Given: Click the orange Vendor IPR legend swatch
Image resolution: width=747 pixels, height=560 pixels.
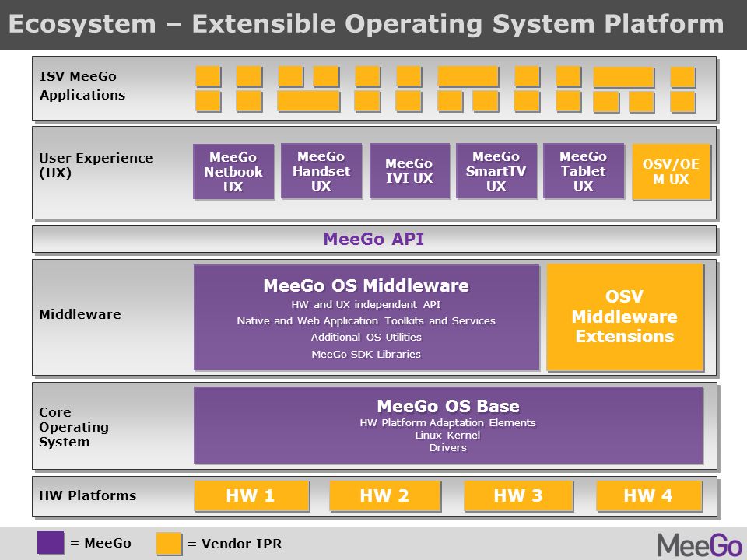Looking at the screenshot, I should point(169,544).
